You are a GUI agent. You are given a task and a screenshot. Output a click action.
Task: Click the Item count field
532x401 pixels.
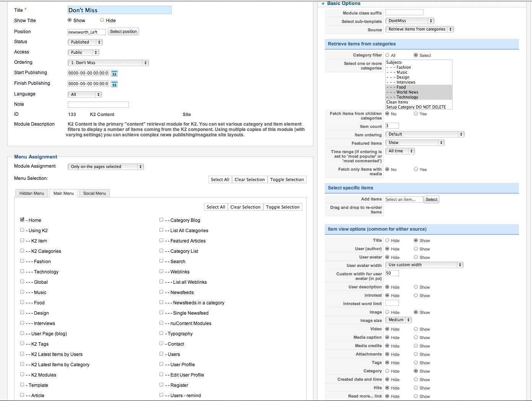(x=392, y=126)
